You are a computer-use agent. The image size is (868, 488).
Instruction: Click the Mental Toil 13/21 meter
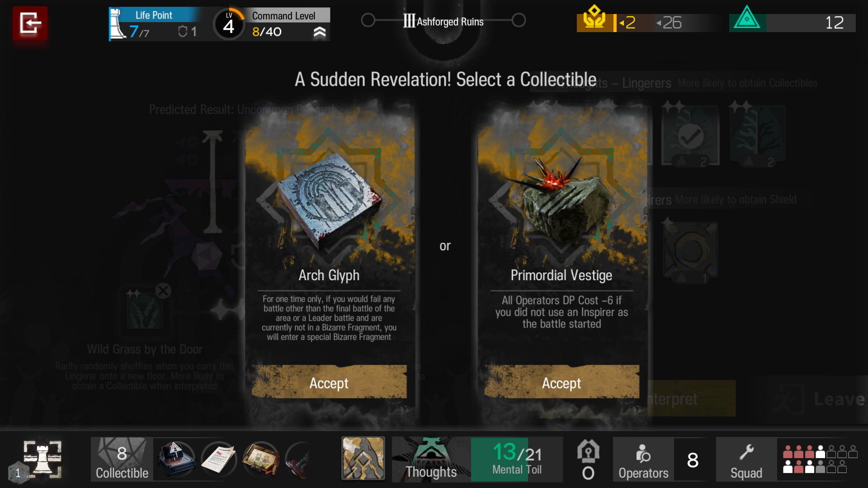[517, 459]
